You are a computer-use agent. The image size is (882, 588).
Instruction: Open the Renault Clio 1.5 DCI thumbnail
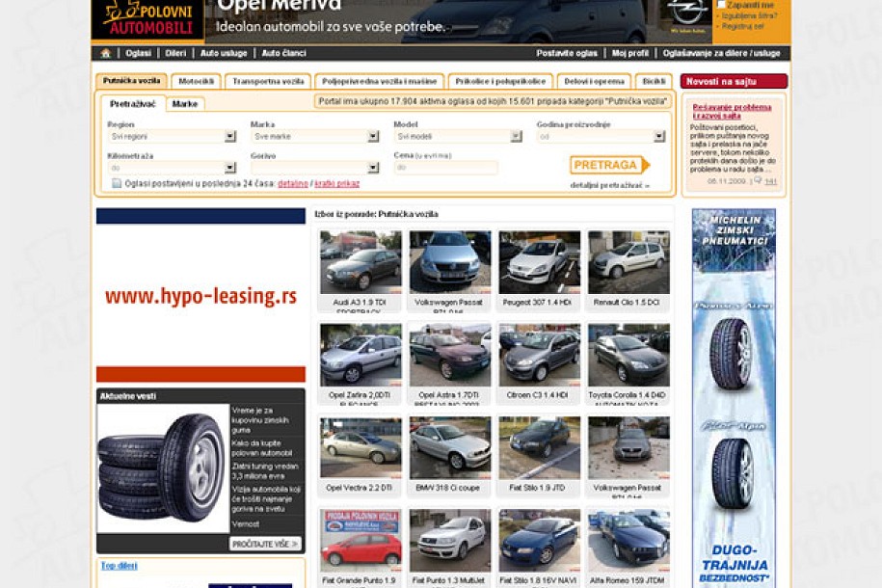628,262
